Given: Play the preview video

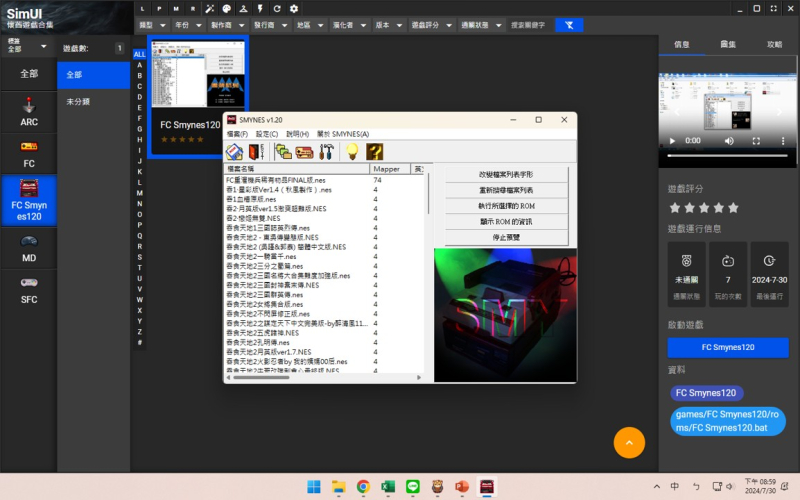Looking at the screenshot, I should pyautogui.click(x=672, y=141).
